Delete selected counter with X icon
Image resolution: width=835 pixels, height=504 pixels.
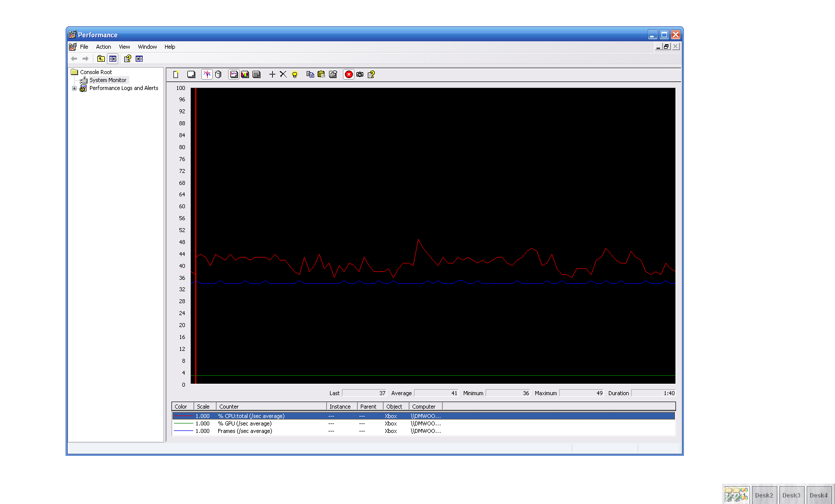[283, 75]
